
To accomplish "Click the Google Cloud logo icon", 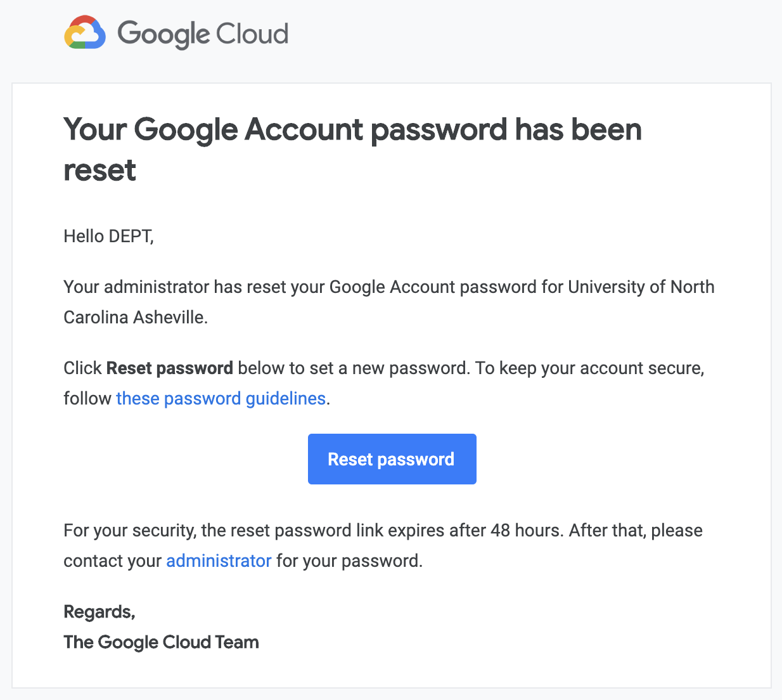I will [x=85, y=33].
